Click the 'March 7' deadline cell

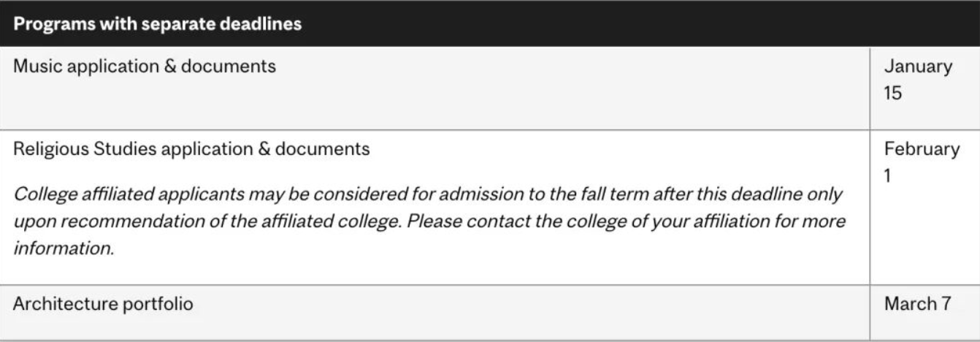(x=918, y=303)
